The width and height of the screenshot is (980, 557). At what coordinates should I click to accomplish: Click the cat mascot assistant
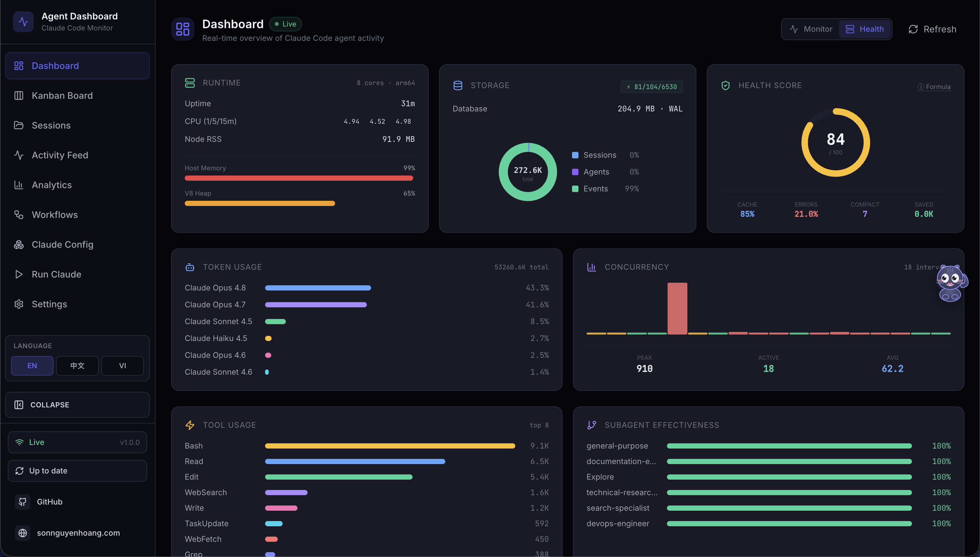point(951,283)
